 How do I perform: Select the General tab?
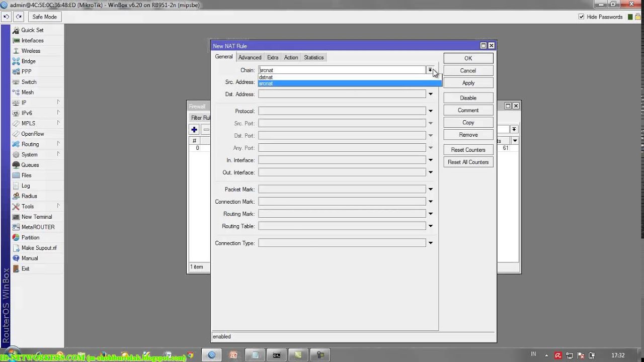224,57
